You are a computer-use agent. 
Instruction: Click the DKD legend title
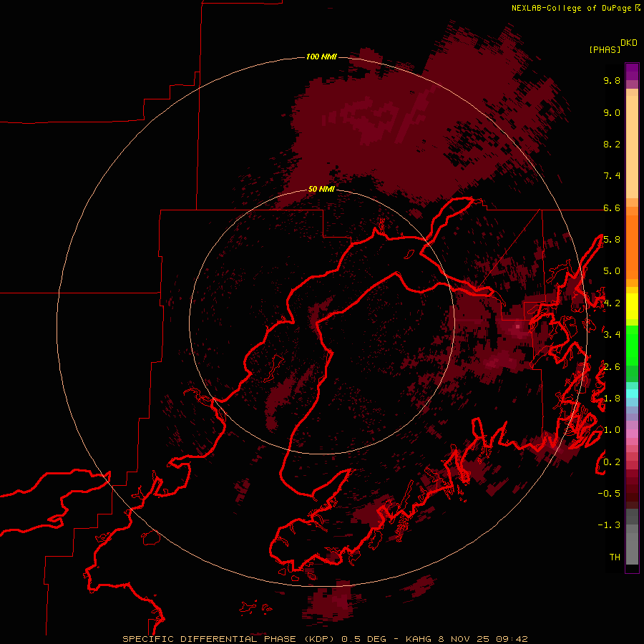coord(629,43)
